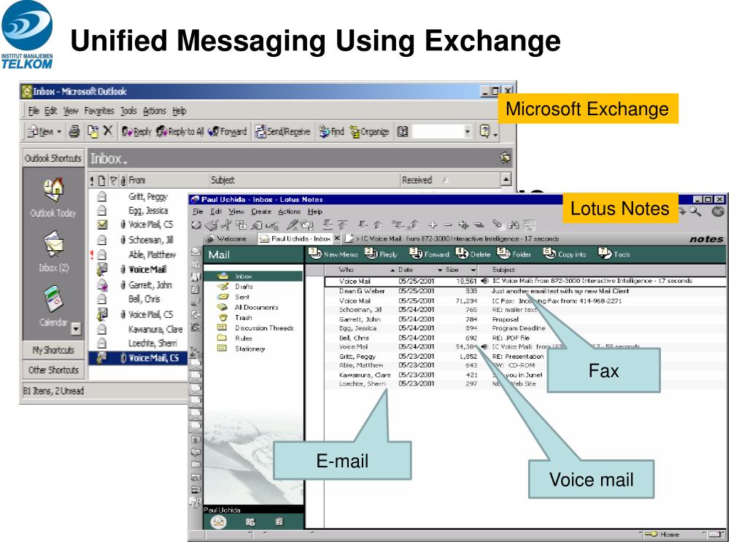The width and height of the screenshot is (747, 560).
Task: Open the contact search combo box in Outlook
Action: coord(442,131)
